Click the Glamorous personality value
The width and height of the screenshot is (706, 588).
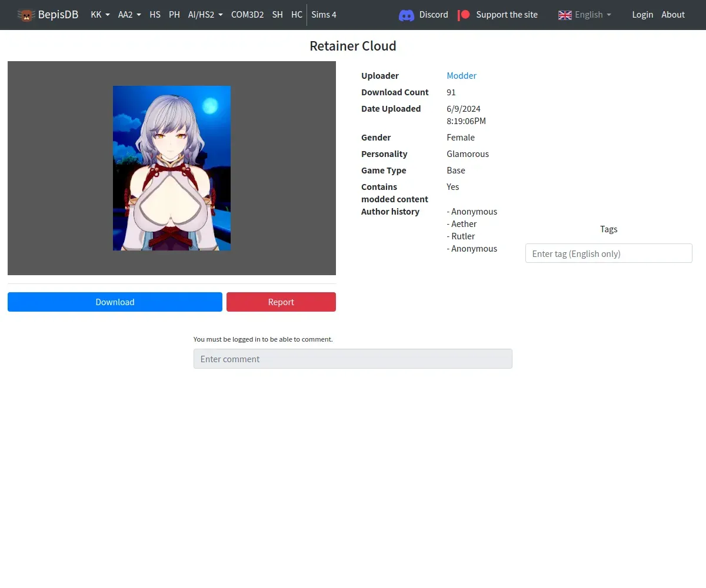(x=468, y=154)
